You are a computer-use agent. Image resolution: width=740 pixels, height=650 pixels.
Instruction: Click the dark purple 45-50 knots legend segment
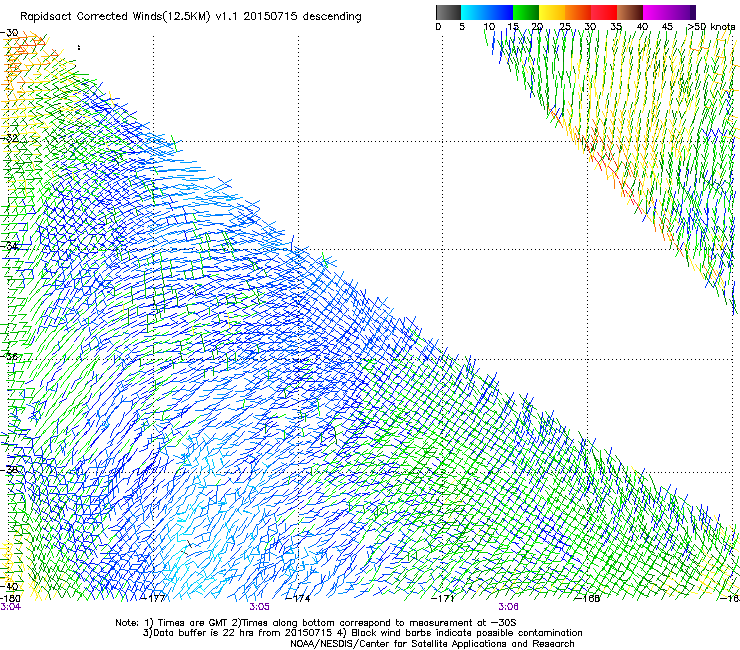point(682,12)
